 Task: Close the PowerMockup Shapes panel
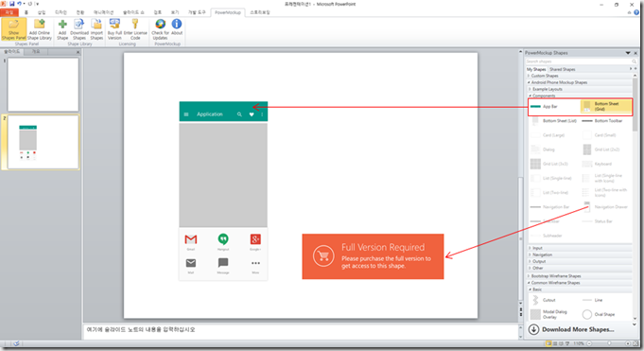[635, 53]
